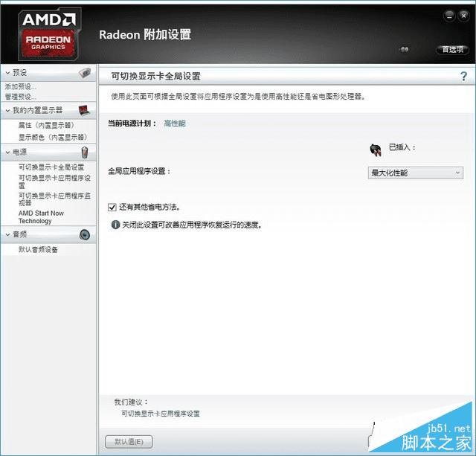
Task: Close the Radeon settings window
Action: click(463, 16)
